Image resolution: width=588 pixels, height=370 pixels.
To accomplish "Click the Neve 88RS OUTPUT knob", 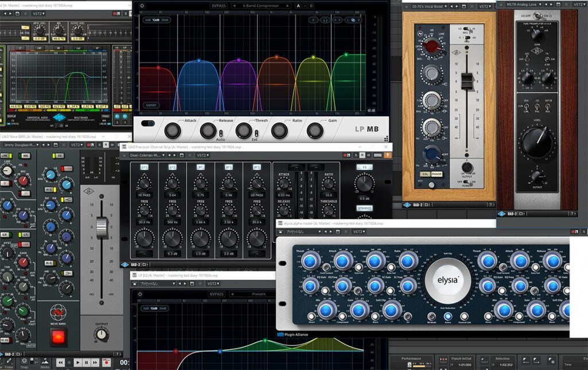I will tap(101, 334).
